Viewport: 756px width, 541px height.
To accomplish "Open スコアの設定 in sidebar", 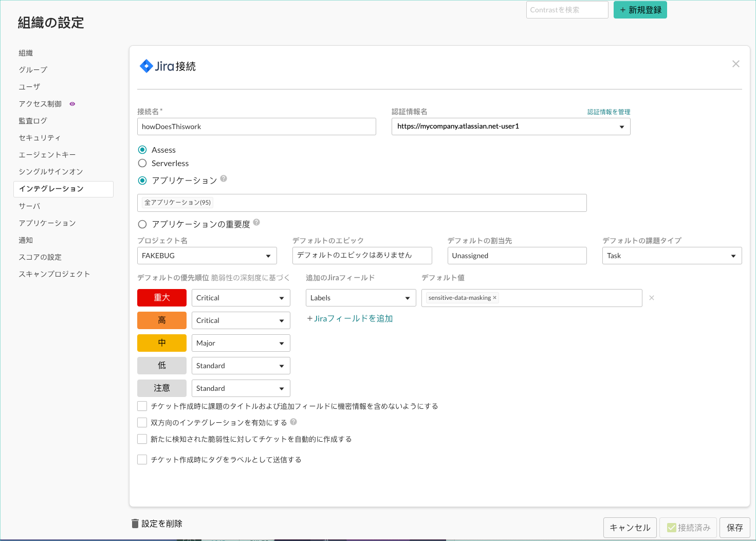I will [x=40, y=257].
